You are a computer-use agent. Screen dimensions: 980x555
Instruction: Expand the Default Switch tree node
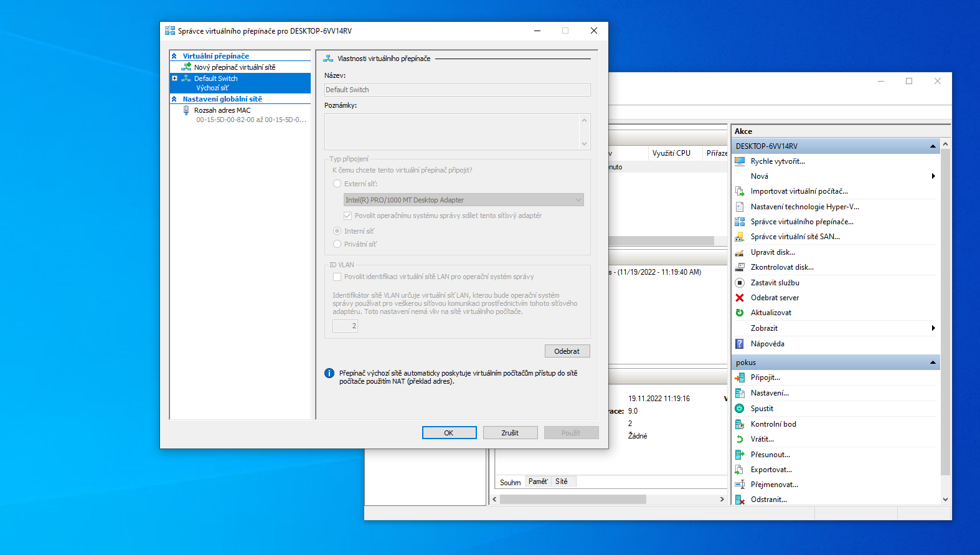point(175,78)
